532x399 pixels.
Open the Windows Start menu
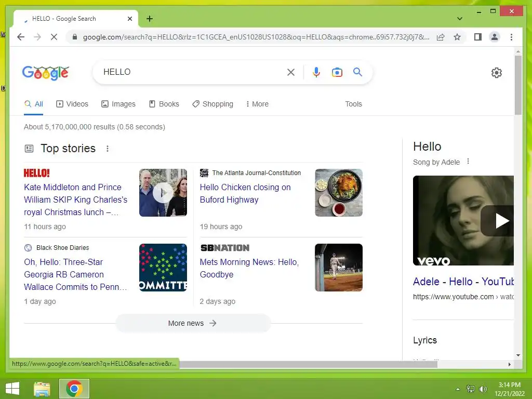(x=12, y=389)
